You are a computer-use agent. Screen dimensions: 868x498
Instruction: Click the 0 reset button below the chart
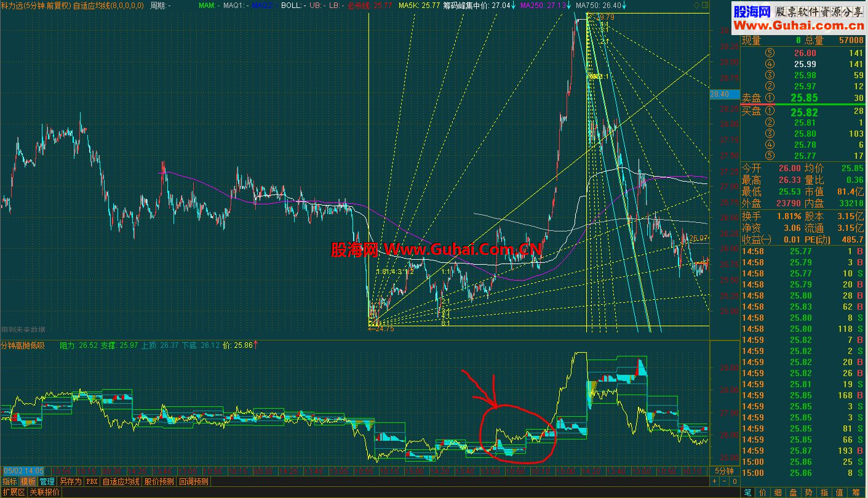pyautogui.click(x=735, y=481)
